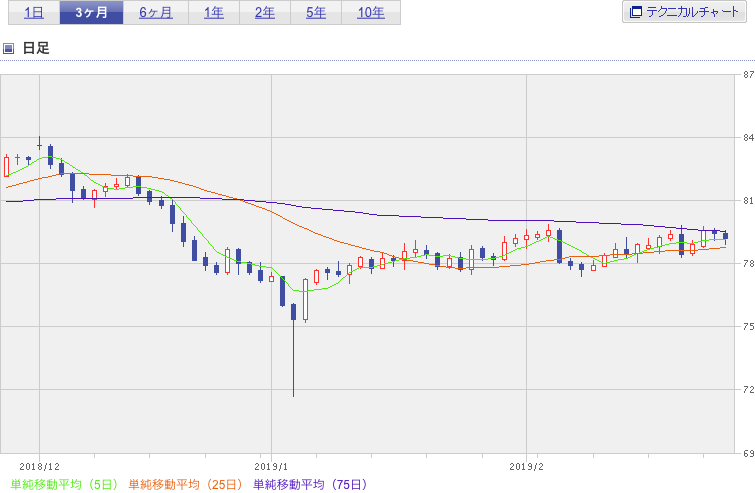Image resolution: width=755 pixels, height=493 pixels.
Task: Open the 10年 chart range
Action: [371, 13]
